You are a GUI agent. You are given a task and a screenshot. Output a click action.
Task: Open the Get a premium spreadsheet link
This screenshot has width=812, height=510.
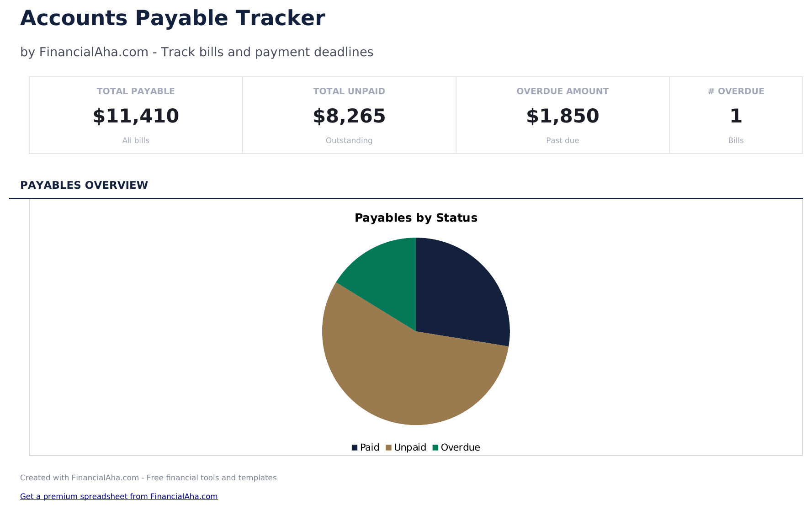click(x=119, y=496)
